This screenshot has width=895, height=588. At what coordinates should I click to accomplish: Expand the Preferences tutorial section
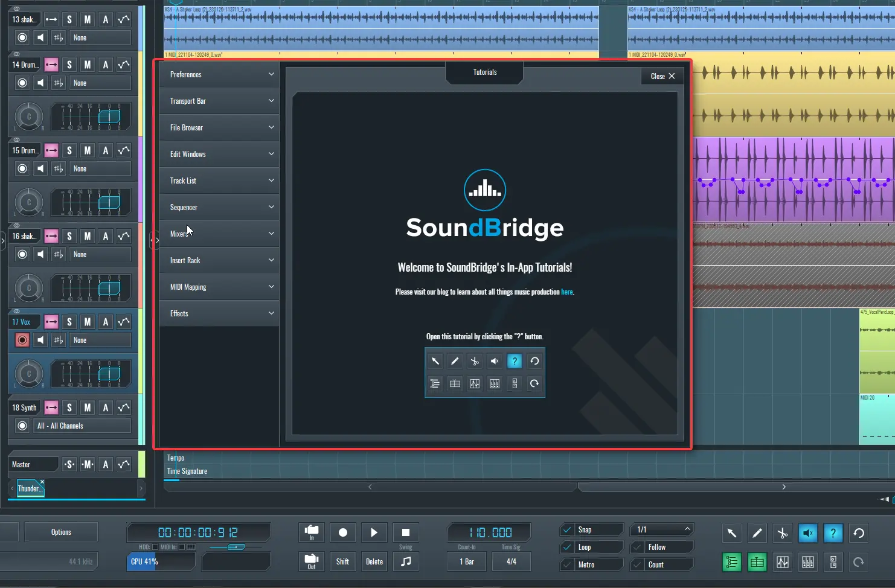coord(219,74)
